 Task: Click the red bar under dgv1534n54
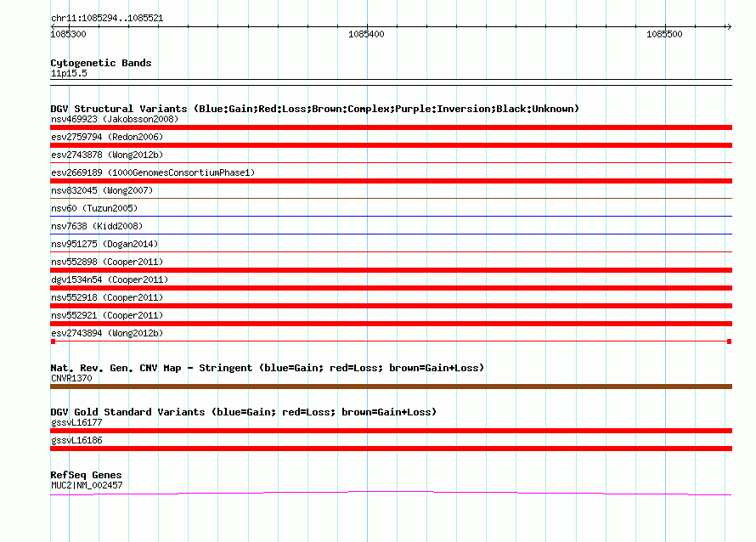pyautogui.click(x=391, y=288)
